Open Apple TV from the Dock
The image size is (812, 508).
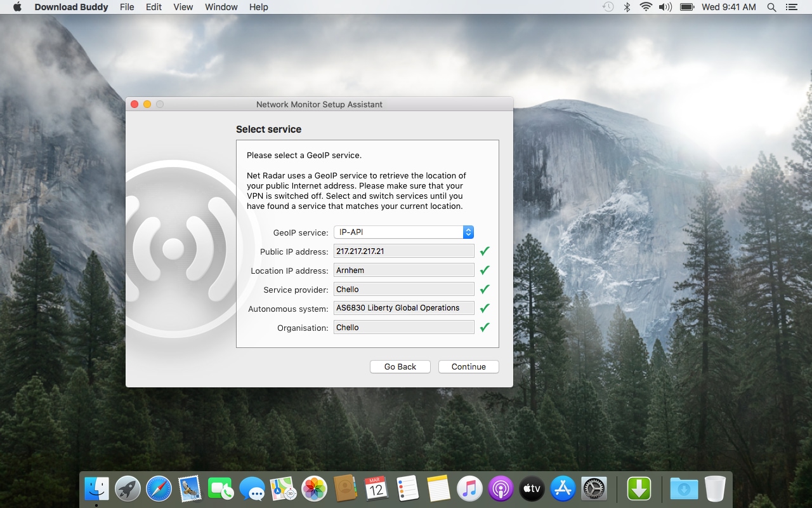coord(532,489)
